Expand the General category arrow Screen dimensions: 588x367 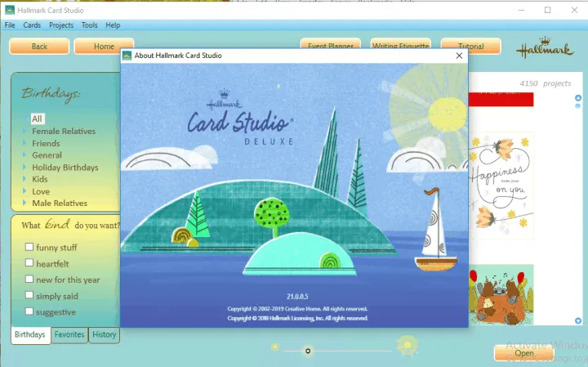(x=24, y=154)
